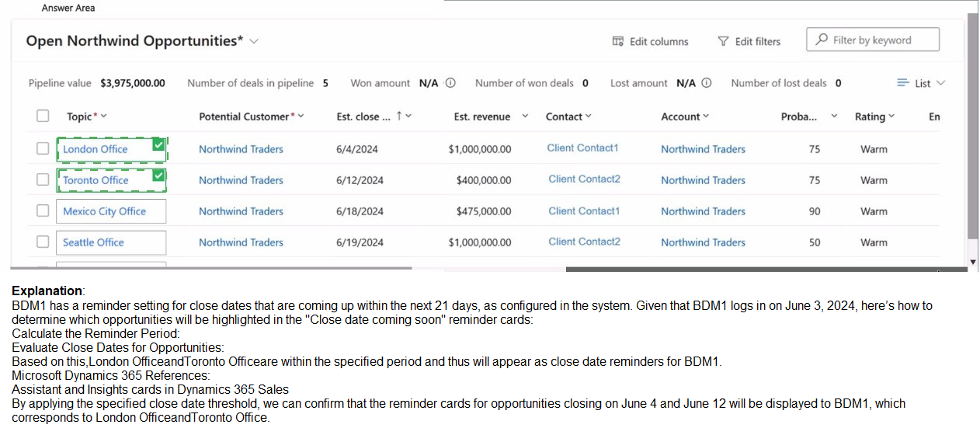
Task: Click the Edit filters funnel icon
Action: click(x=723, y=41)
